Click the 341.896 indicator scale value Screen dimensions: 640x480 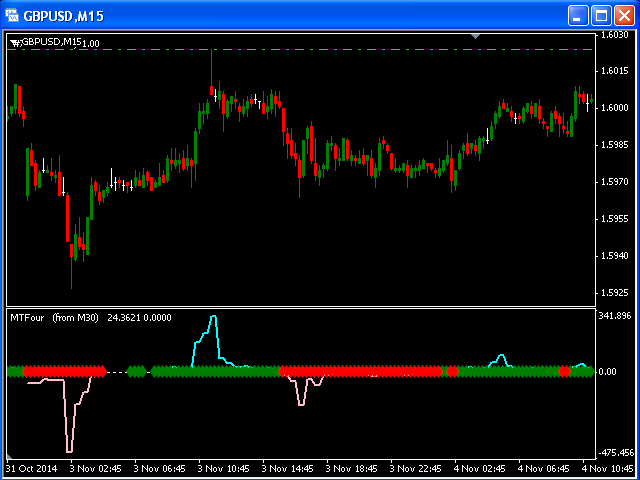614,316
